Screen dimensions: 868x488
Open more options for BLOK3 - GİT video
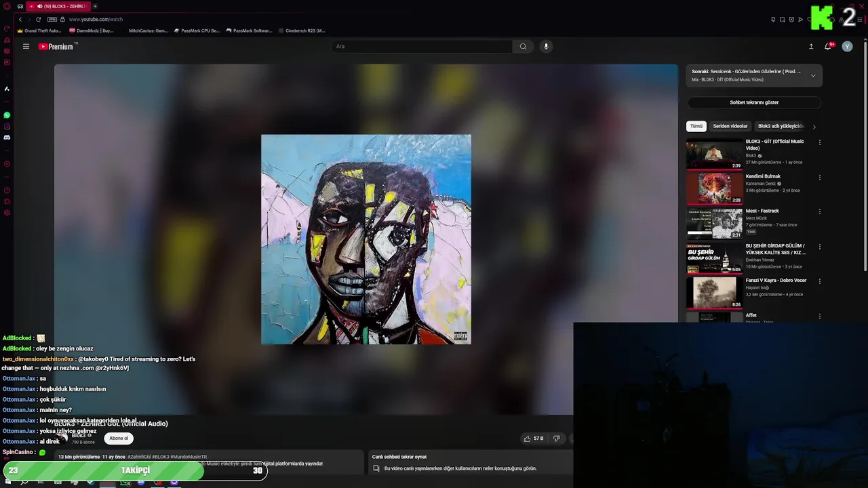point(819,142)
